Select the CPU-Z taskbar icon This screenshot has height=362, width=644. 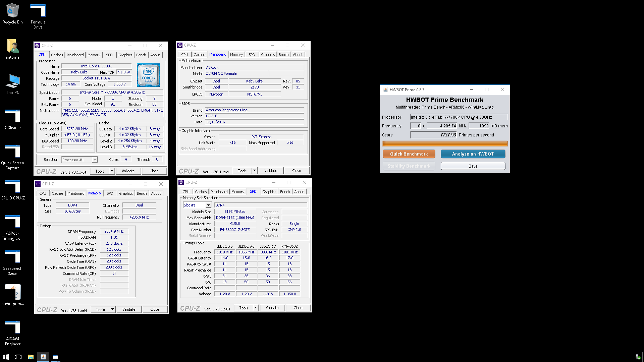pyautogui.click(x=55, y=357)
